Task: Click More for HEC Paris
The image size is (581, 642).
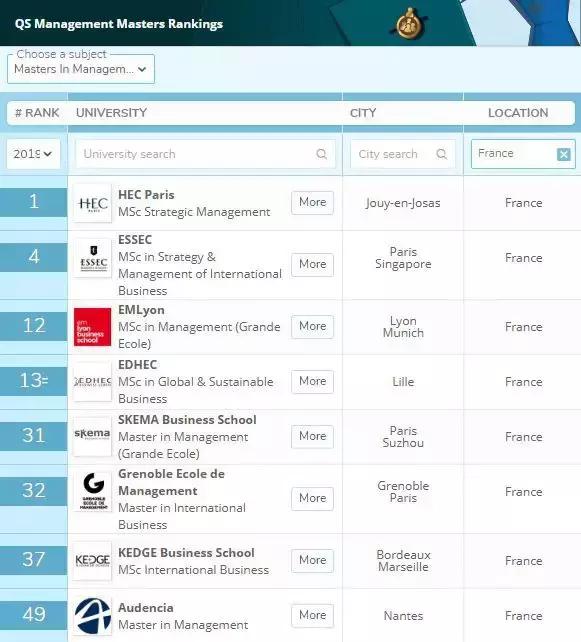Action: coord(312,202)
